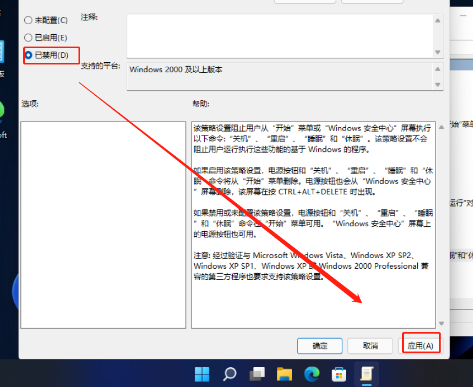Image resolution: width=473 pixels, height=387 pixels.
Task: Click the supported platform scroll down arrow
Action: [x=438, y=84]
